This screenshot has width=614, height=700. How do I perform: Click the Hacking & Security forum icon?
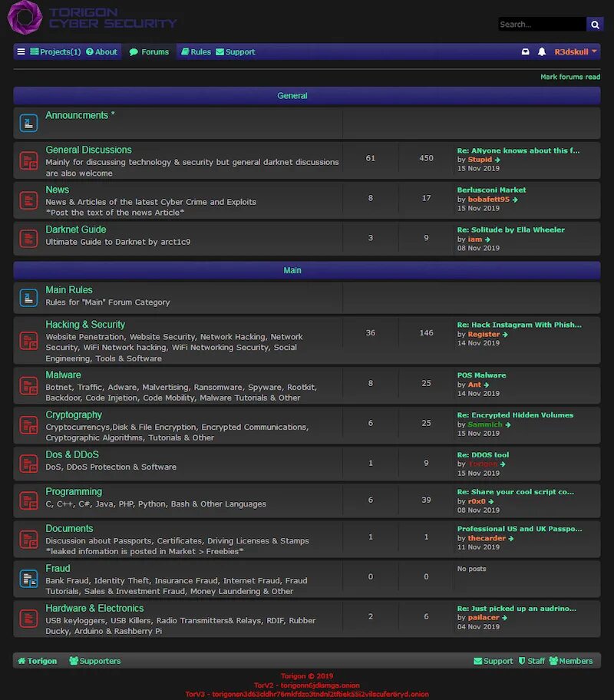[x=28, y=341]
